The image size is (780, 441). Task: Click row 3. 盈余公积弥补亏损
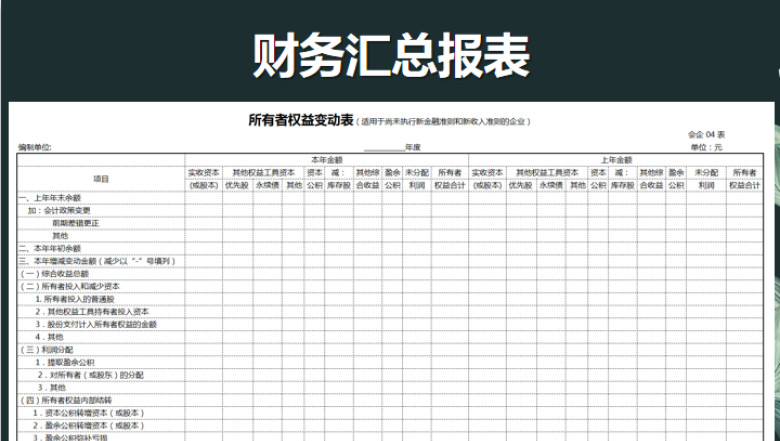click(70, 438)
